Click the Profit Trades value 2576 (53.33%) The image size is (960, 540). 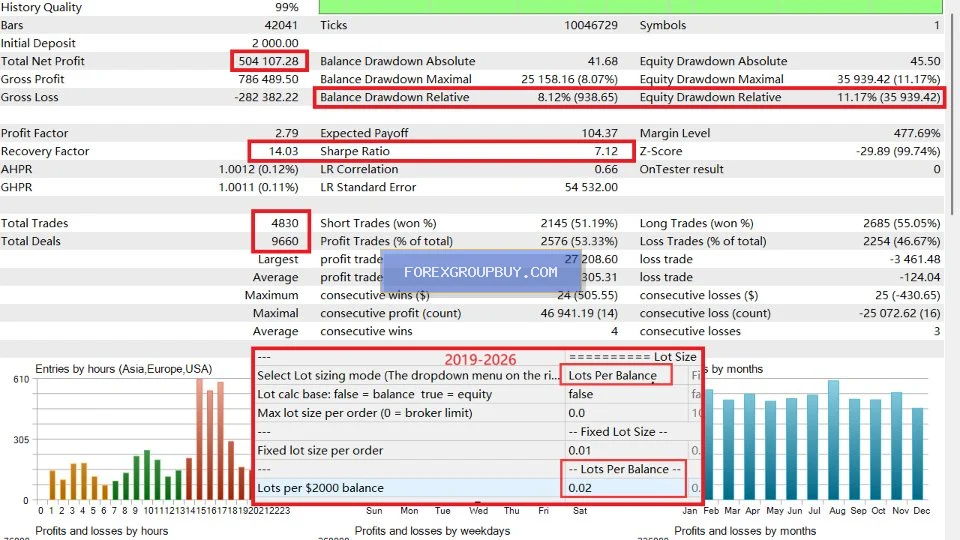pyautogui.click(x=579, y=241)
